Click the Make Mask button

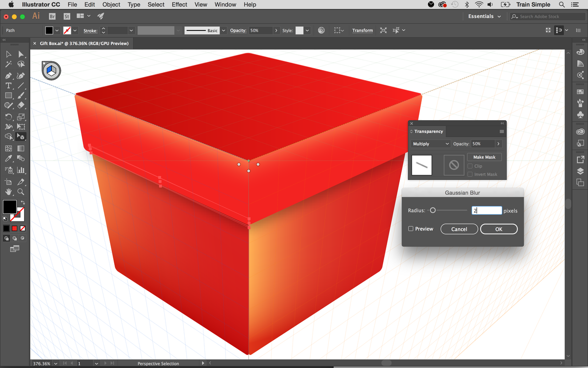484,157
